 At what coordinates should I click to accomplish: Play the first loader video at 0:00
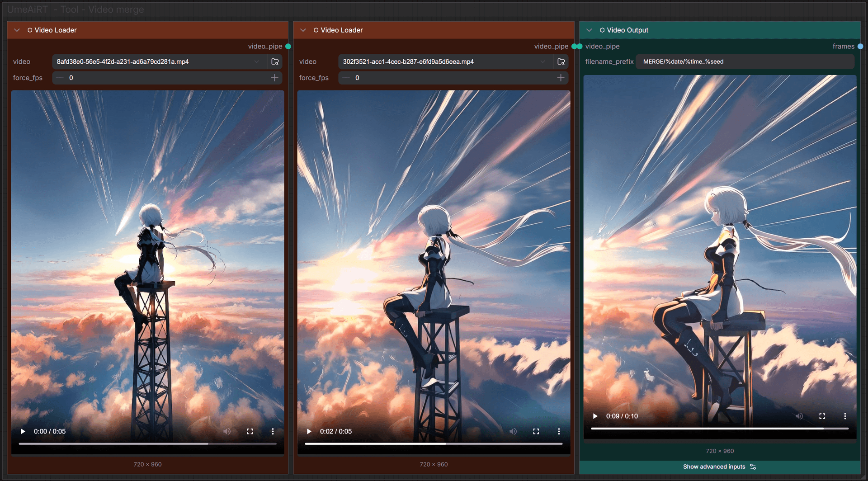(x=23, y=431)
